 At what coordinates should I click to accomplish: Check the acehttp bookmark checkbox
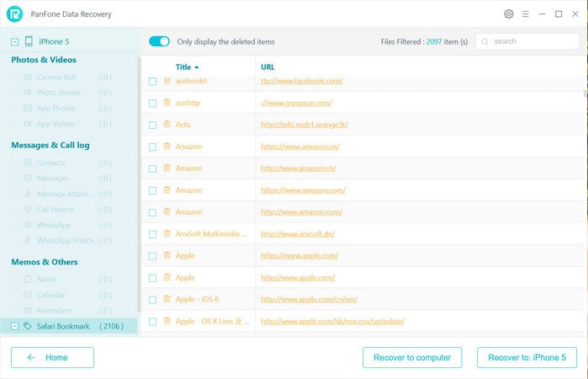(x=152, y=104)
